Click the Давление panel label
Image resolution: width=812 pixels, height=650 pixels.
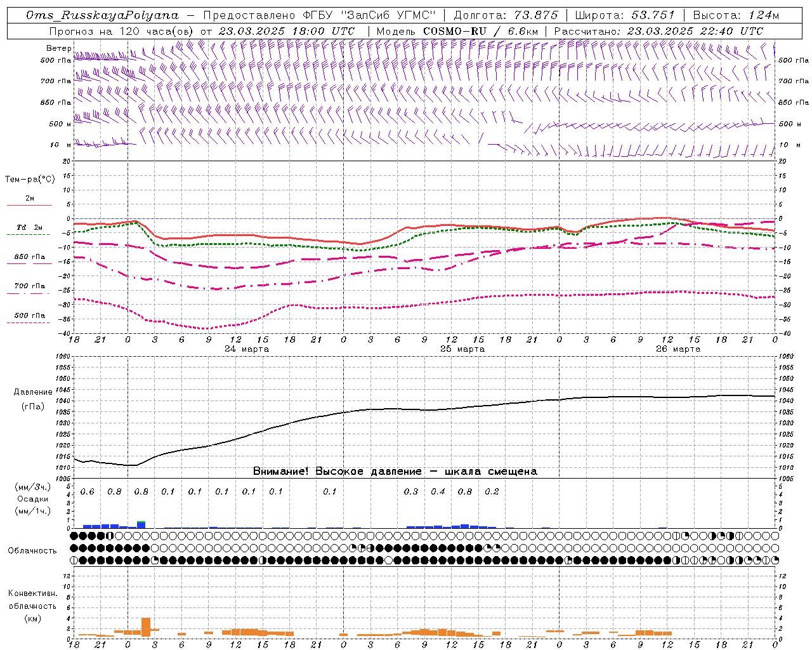(33, 392)
